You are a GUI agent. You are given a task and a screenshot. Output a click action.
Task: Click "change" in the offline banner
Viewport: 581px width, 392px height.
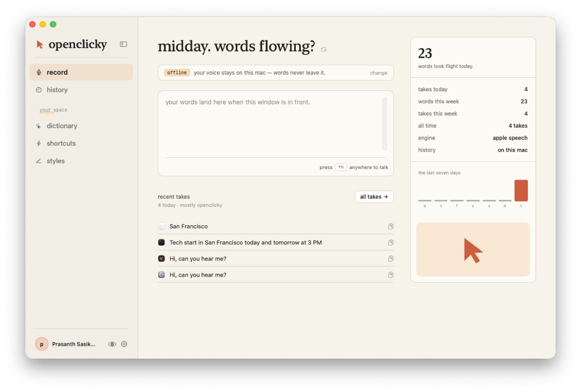click(378, 73)
